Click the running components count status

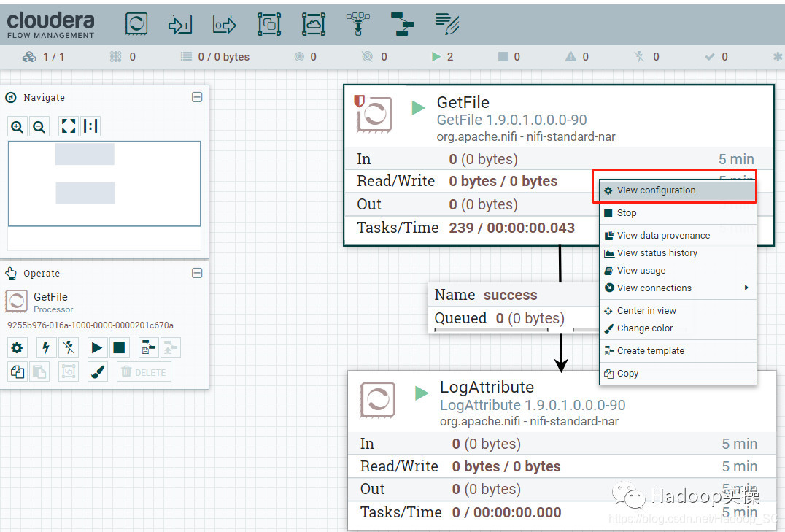tap(443, 57)
